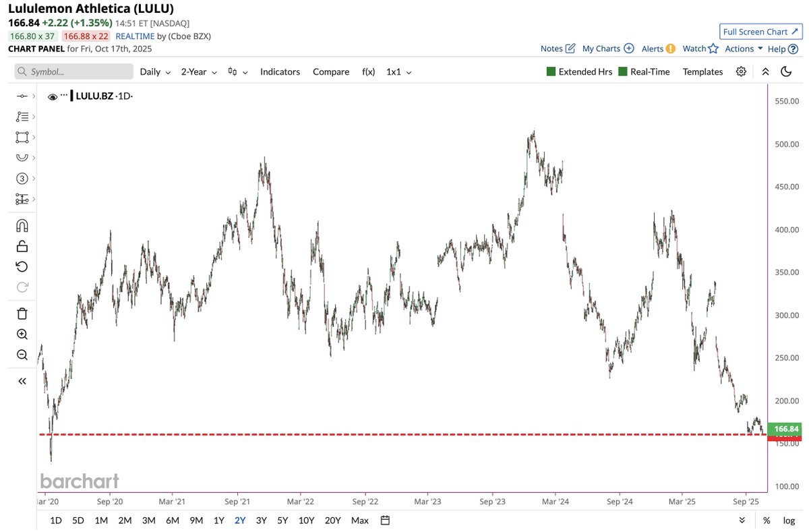The width and height of the screenshot is (809, 532).
Task: Zoom in using the magnifier plus icon
Action: (x=22, y=334)
